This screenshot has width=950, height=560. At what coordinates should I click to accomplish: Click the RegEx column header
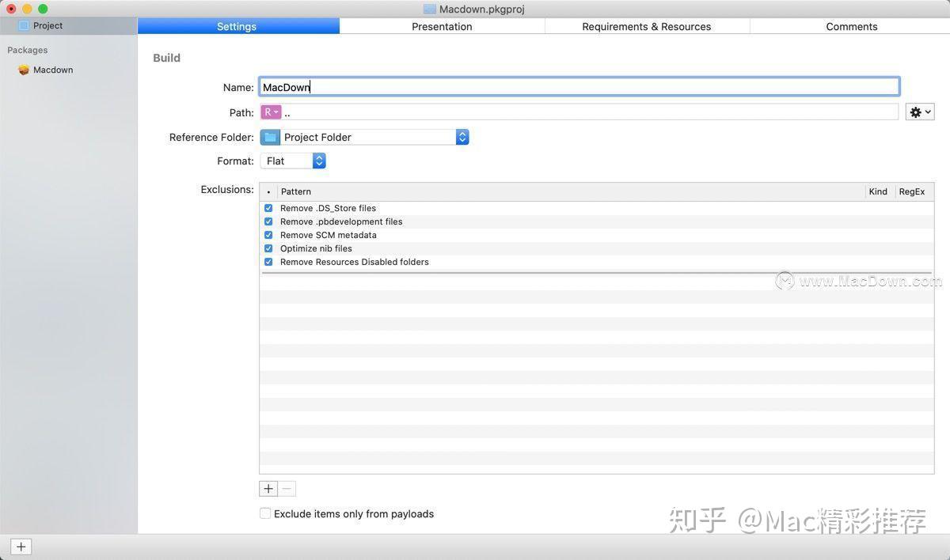(912, 191)
